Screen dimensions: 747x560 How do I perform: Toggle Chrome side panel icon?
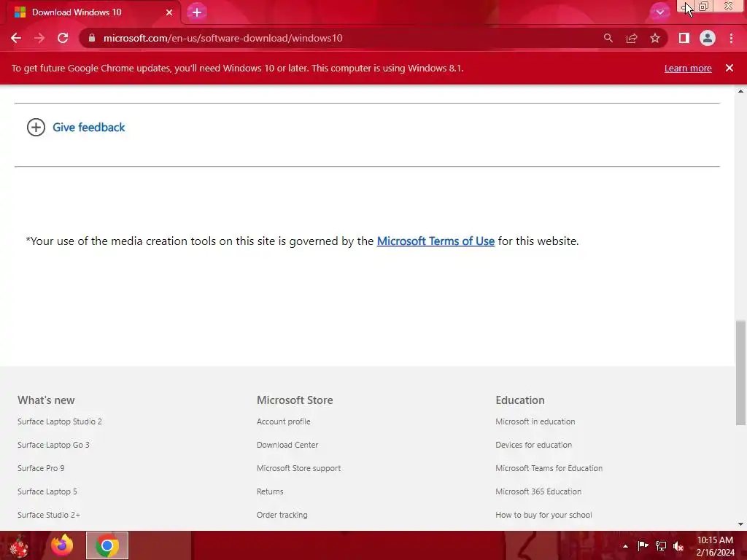pyautogui.click(x=684, y=38)
